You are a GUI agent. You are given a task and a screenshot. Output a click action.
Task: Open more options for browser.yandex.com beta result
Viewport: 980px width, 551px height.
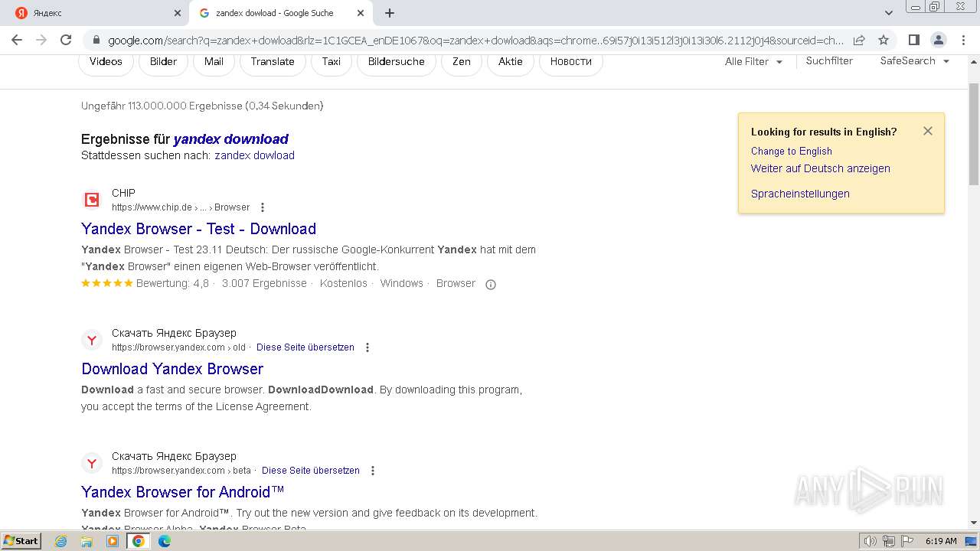coord(373,471)
